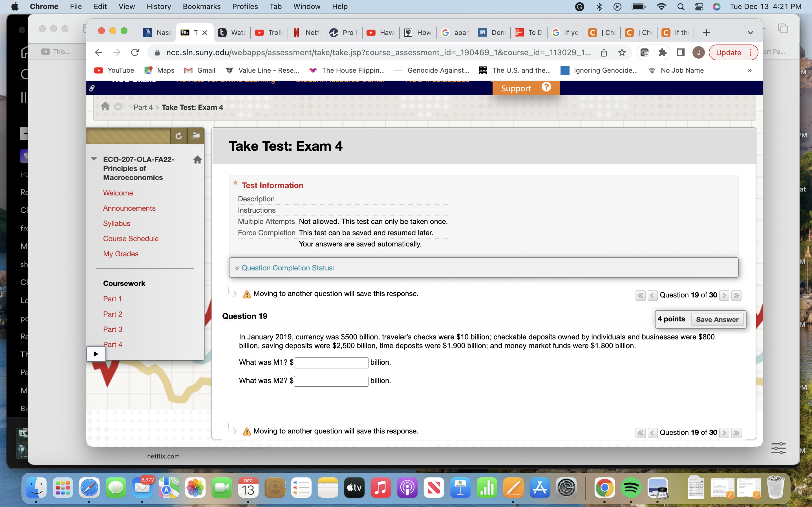Jump to last question double arrow
The image size is (812, 507).
coord(736,295)
